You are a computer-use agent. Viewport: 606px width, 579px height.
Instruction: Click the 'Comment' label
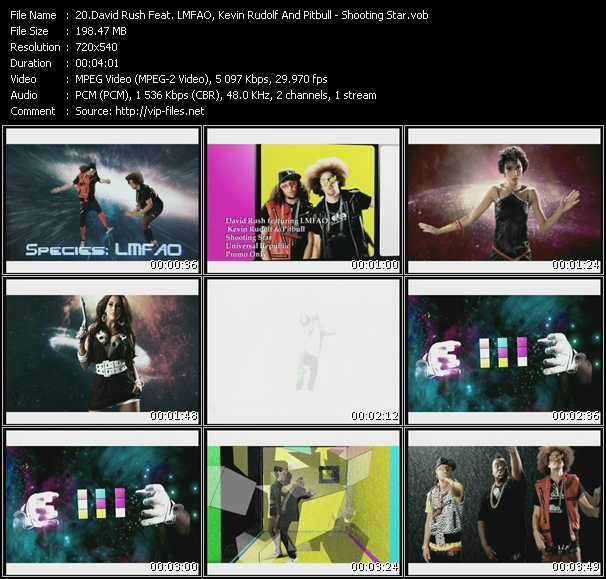point(33,111)
